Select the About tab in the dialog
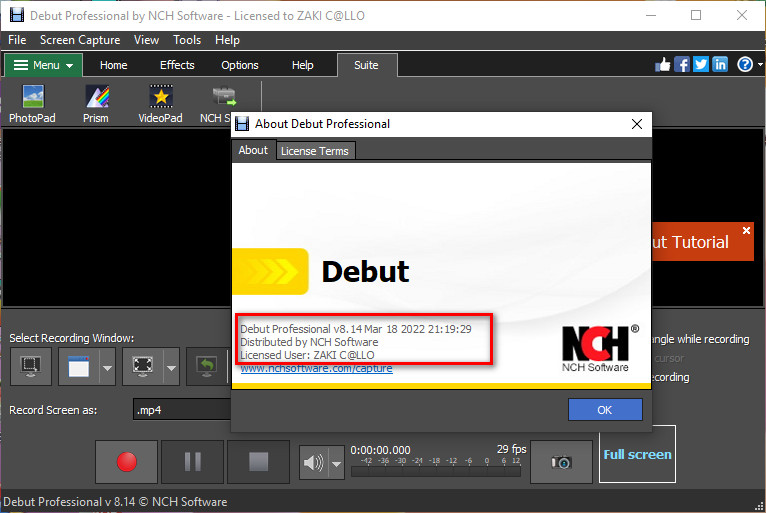Image resolution: width=766 pixels, height=513 pixels. 253,150
